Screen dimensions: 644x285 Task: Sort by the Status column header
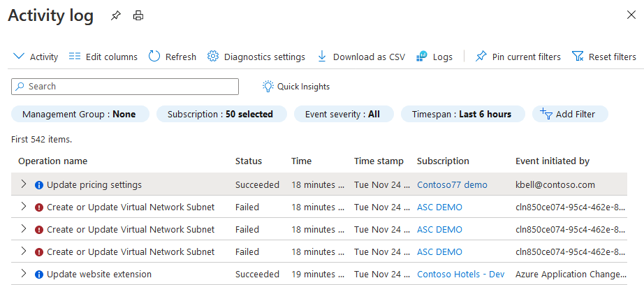249,161
